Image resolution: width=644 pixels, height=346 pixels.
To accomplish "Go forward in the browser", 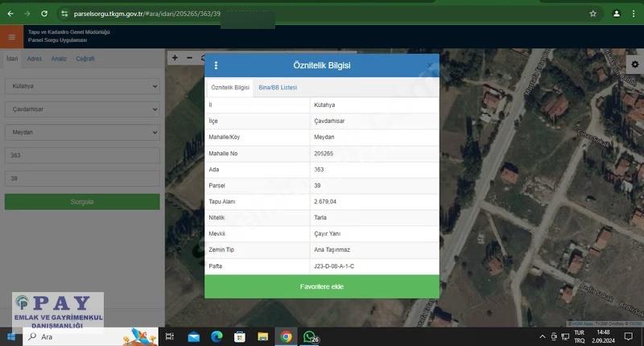I will (x=27, y=14).
